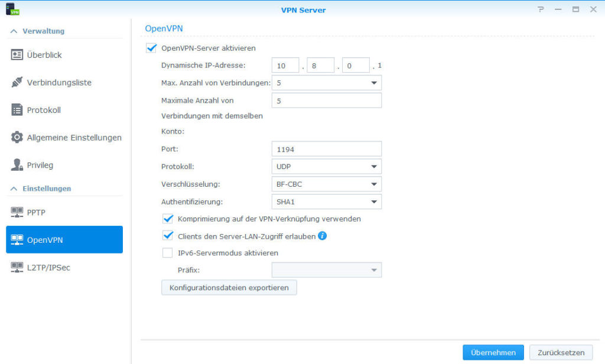Open the Privileg page

pyautogui.click(x=64, y=165)
